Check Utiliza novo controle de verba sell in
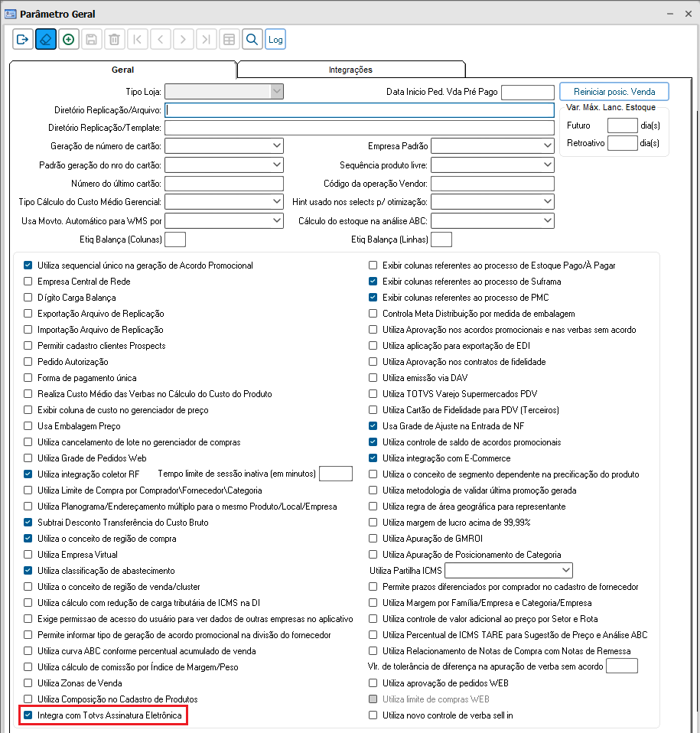Screen dimensions: 700x733 click(x=373, y=715)
